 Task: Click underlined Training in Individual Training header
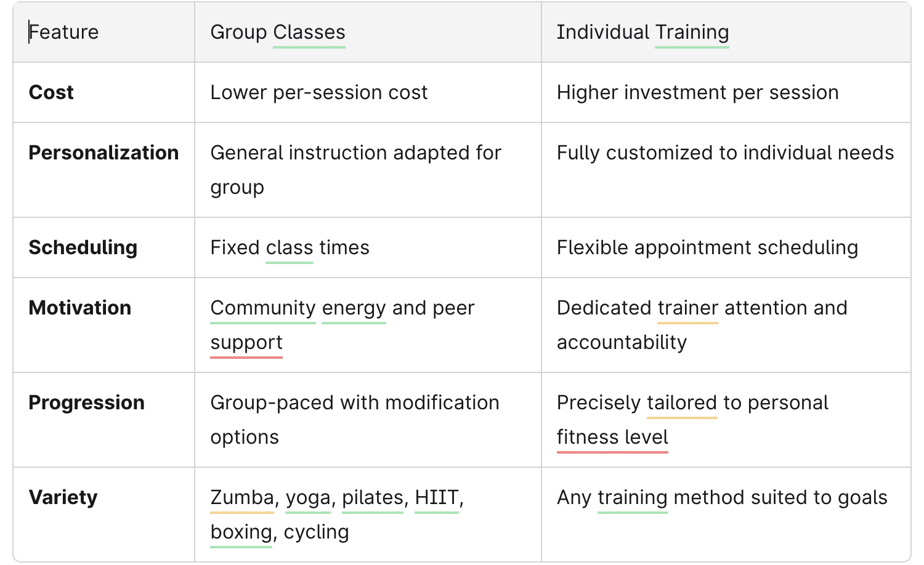692,32
